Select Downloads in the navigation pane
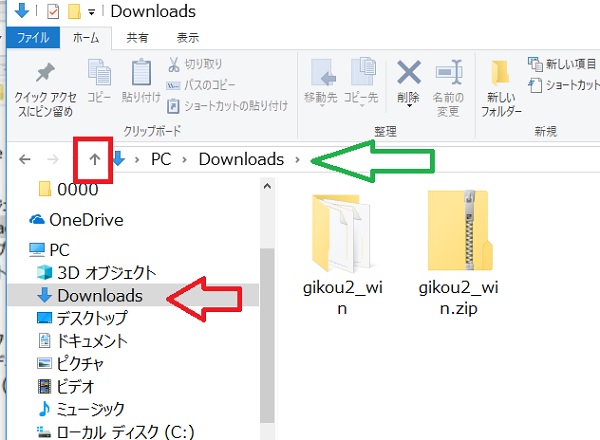 (98, 295)
